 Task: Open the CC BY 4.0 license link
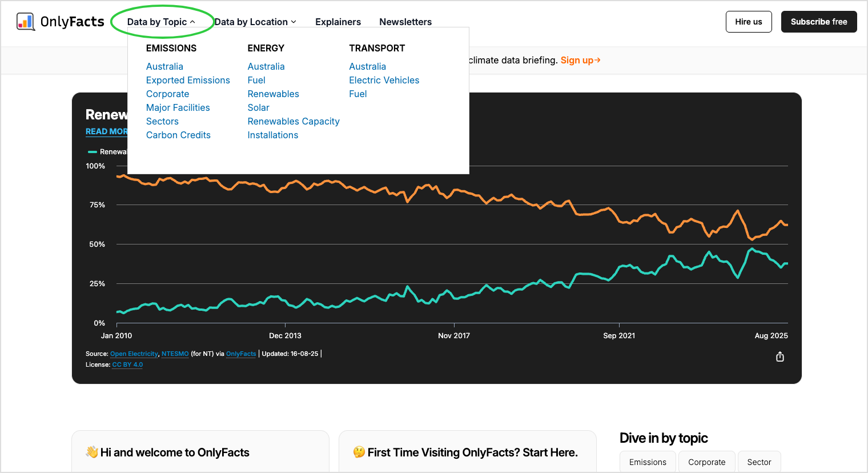pyautogui.click(x=127, y=364)
